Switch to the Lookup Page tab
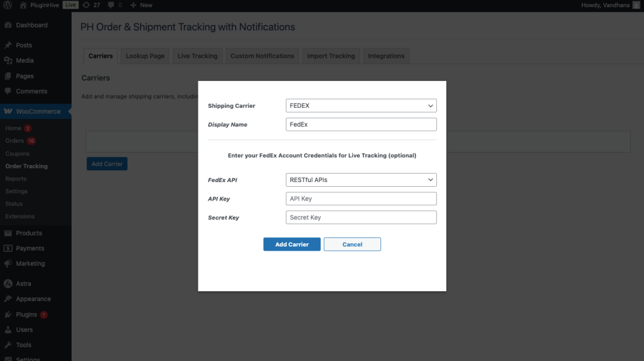Viewport: 644px width, 361px height. (145, 56)
